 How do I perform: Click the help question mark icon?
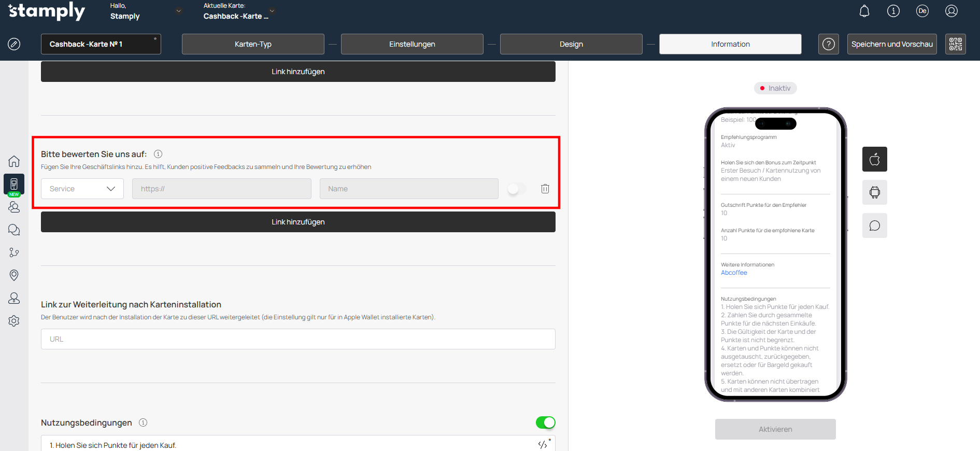[828, 44]
